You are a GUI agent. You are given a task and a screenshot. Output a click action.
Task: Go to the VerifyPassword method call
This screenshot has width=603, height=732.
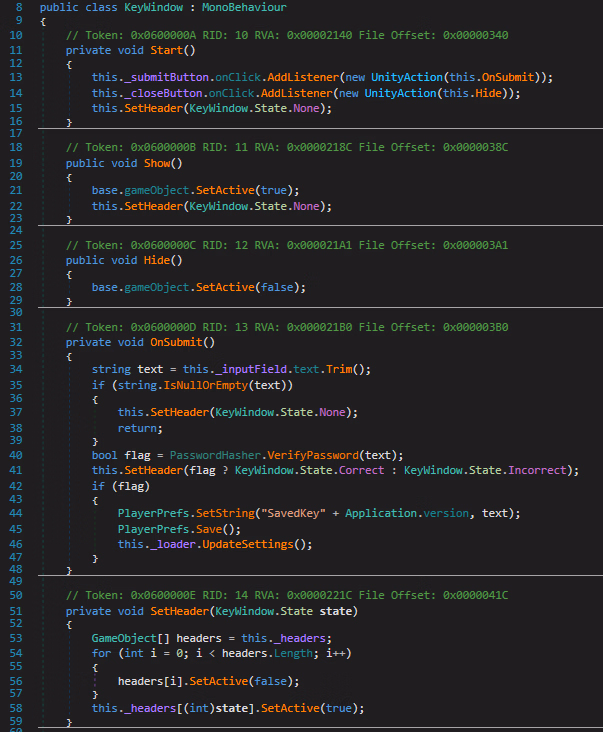[313, 455]
